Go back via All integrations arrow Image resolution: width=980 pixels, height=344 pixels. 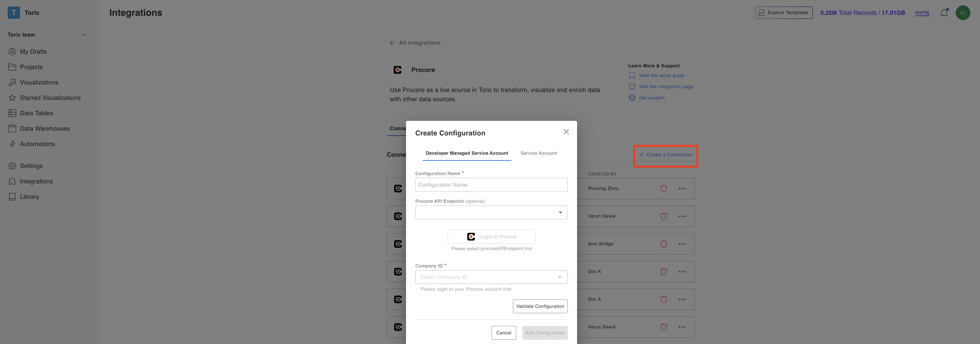pos(392,43)
